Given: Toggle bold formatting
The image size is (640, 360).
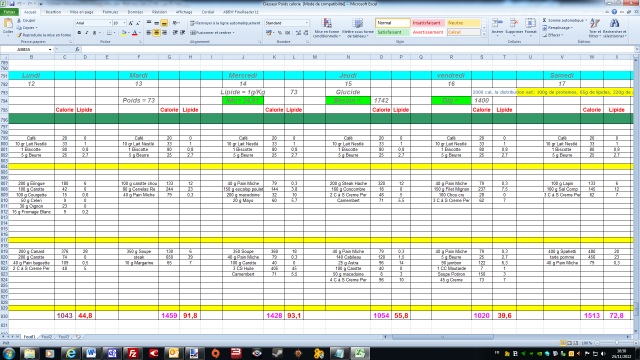Looking at the screenshot, I should click(79, 33).
